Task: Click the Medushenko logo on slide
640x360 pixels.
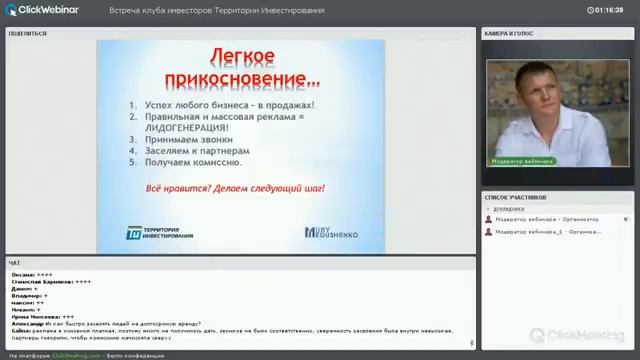Action: 331,233
